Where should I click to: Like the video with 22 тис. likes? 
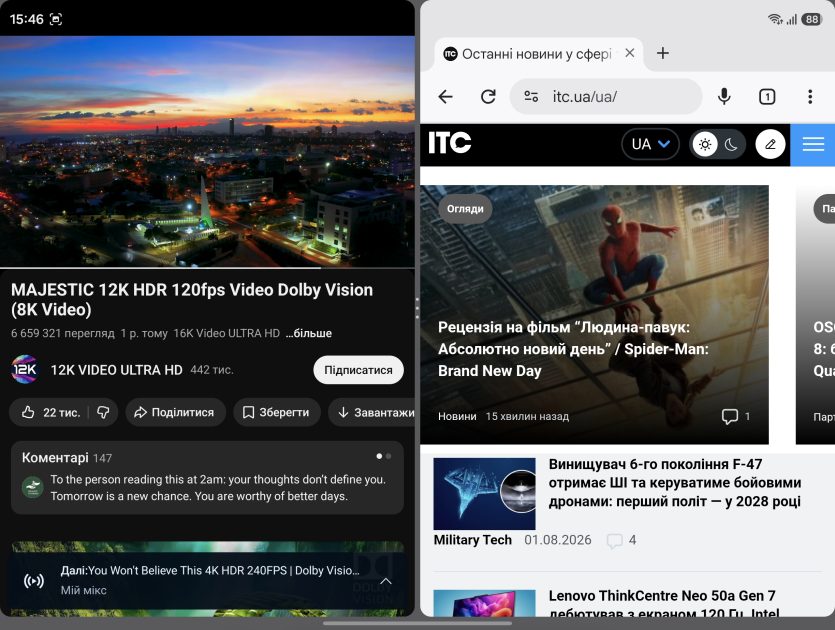click(x=51, y=412)
